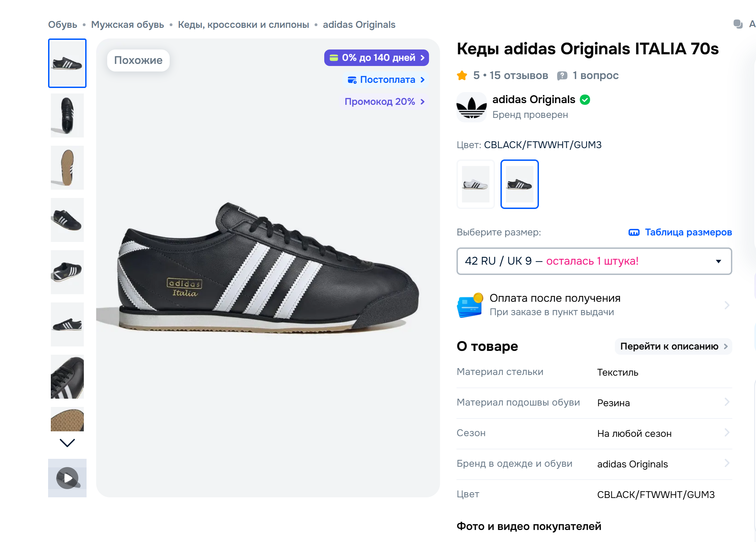Click the yellow rating star icon
Viewport: 756px width, 542px height.
462,75
